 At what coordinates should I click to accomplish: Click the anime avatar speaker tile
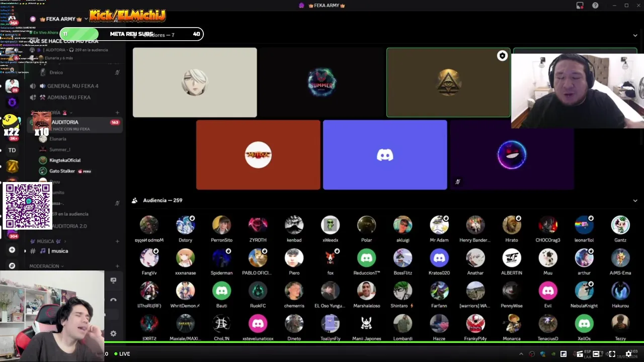coord(195,82)
